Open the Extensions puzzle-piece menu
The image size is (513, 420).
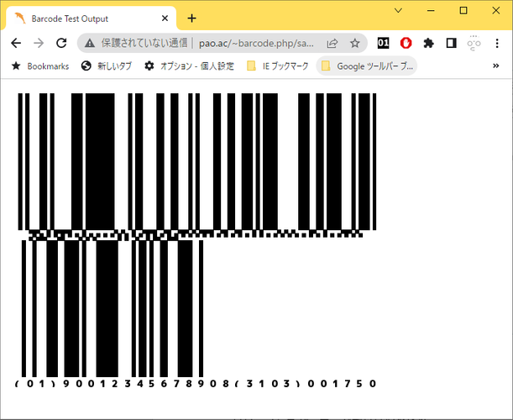tap(428, 43)
